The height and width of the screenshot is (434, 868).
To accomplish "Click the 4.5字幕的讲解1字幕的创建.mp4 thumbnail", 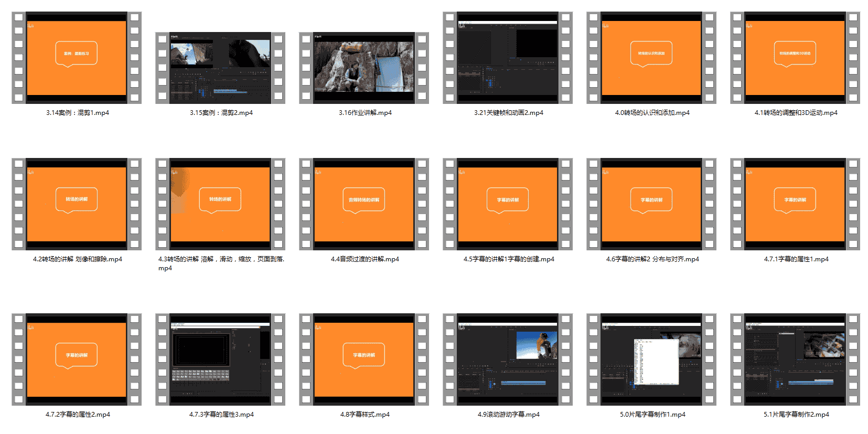I will [508, 204].
